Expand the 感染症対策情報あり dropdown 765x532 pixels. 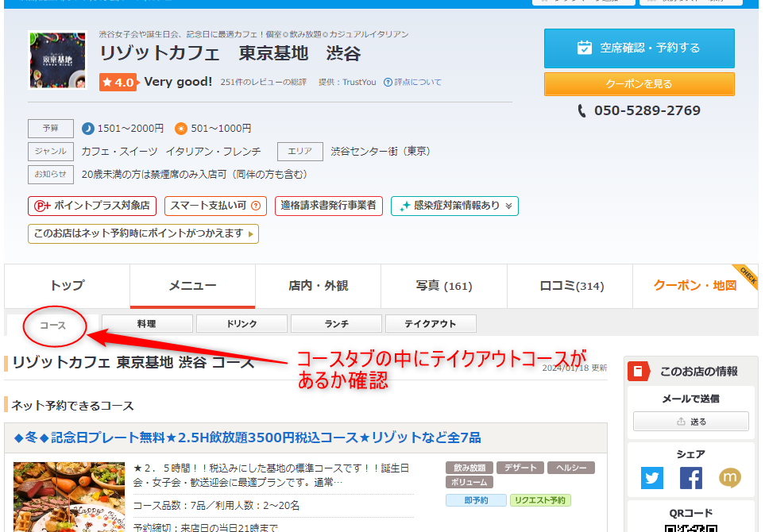coord(508,206)
